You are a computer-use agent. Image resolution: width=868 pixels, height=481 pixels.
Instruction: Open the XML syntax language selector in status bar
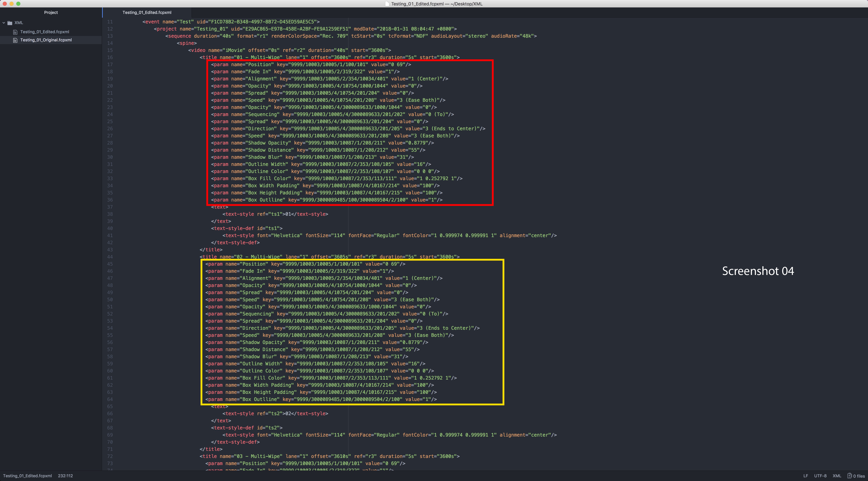tap(837, 476)
